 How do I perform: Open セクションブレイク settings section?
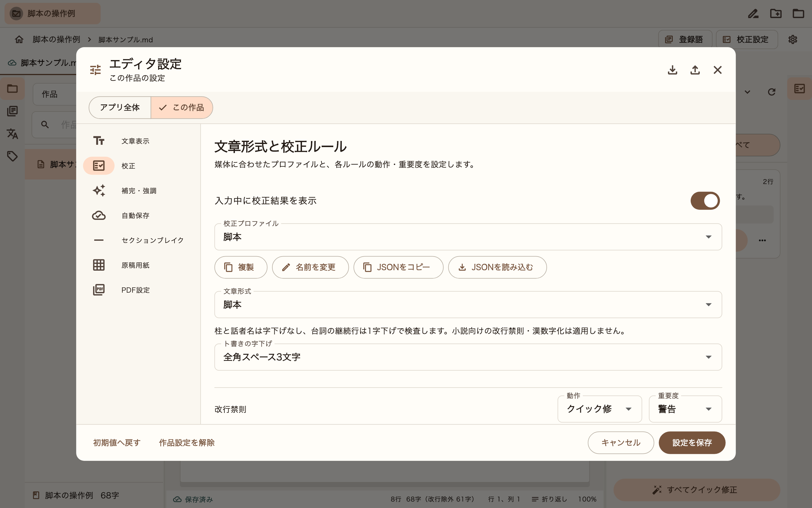[139, 240]
